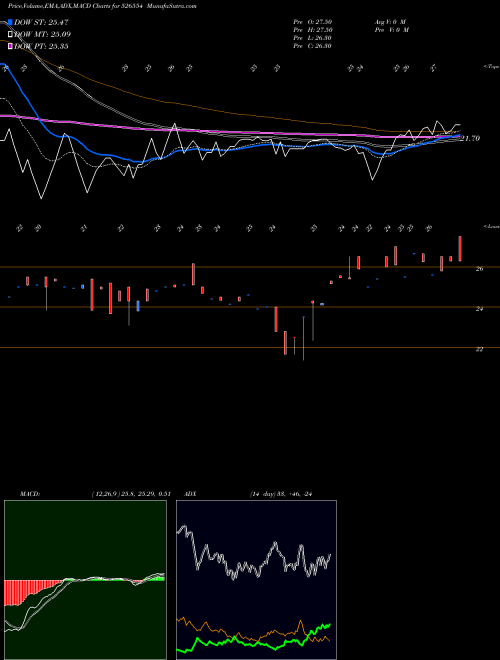
Task: Click the 'Pre V: 0 M' volume text
Action: pos(393,30)
